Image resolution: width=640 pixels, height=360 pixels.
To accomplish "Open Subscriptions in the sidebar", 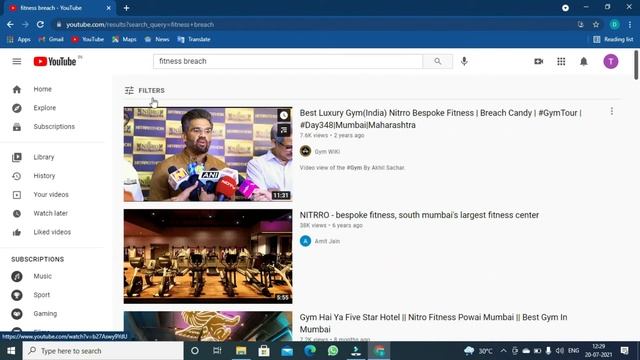I will [x=53, y=127].
